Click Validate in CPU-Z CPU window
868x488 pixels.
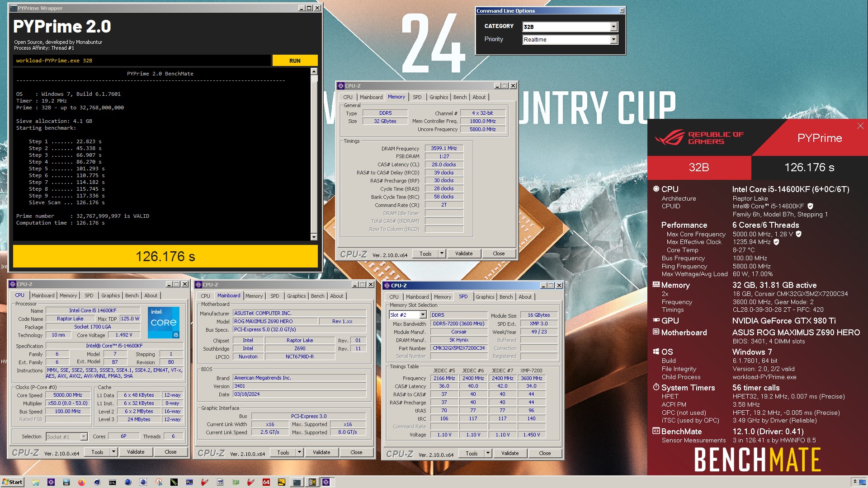[136, 452]
